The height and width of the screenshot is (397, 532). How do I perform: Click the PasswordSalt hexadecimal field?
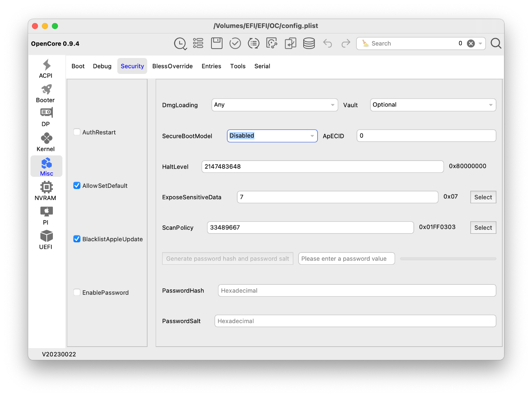point(355,321)
